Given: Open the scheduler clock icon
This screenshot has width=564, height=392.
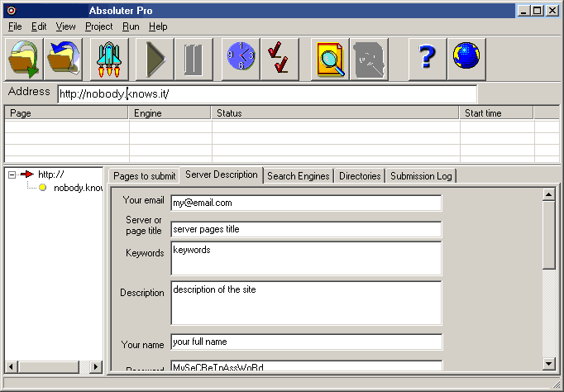Looking at the screenshot, I should click(x=241, y=59).
